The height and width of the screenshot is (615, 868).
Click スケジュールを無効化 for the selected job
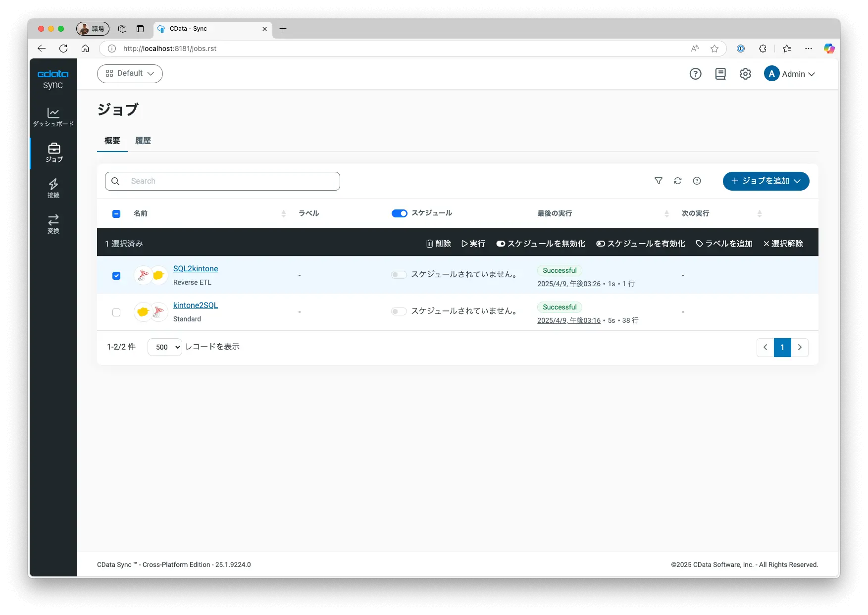(541, 244)
